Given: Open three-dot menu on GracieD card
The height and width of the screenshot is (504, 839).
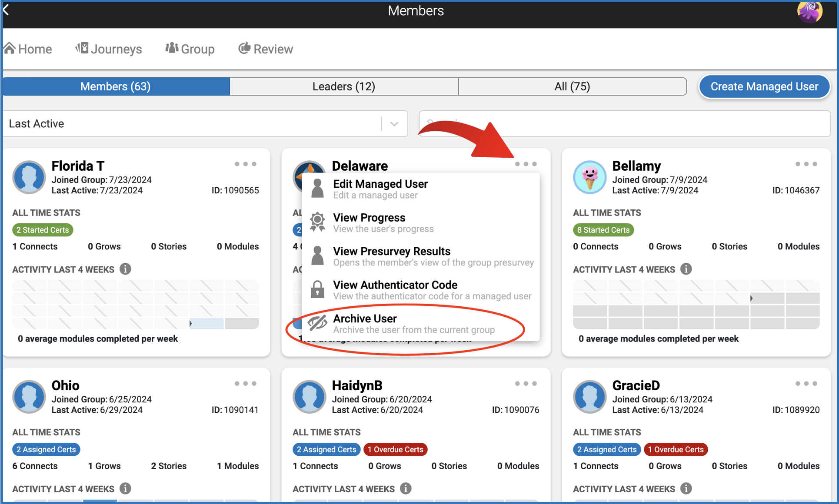Looking at the screenshot, I should coord(806,384).
